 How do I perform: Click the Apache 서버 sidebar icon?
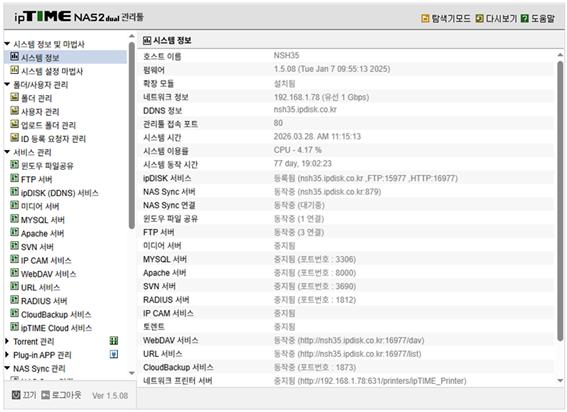tap(14, 232)
